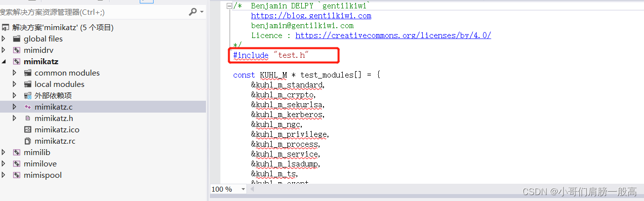Open the blog.gentilkiwi.com link
644x201 pixels.
(x=311, y=16)
